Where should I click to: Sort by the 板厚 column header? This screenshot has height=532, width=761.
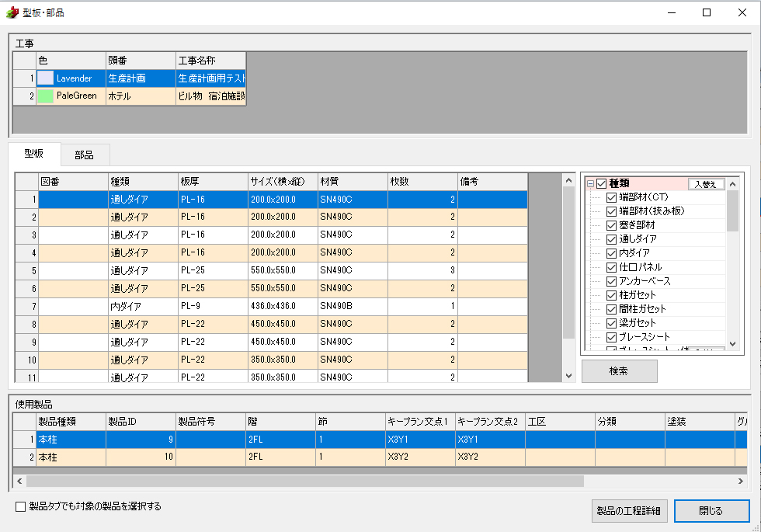[x=212, y=181]
